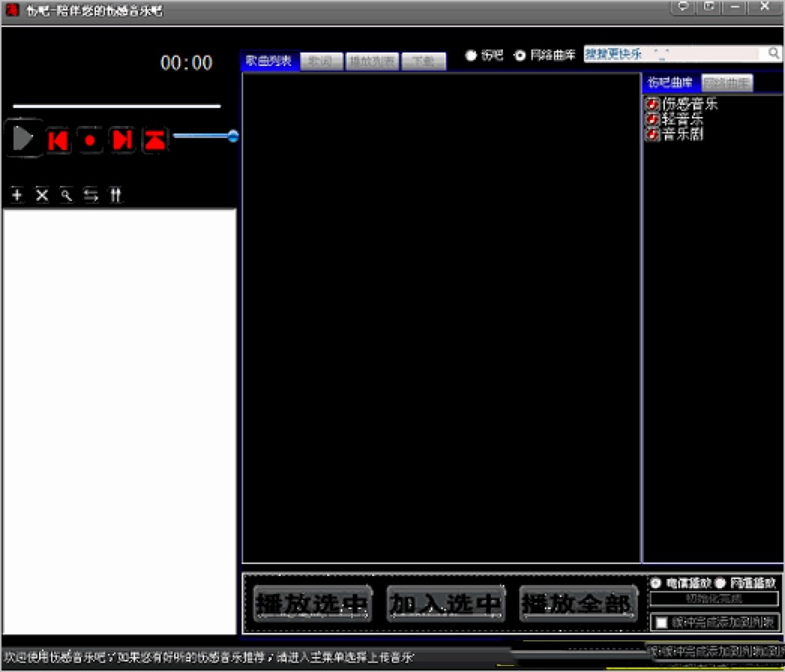This screenshot has width=785, height=672.
Task: Click the magnifier icon above the playlist
Action: coord(67,195)
